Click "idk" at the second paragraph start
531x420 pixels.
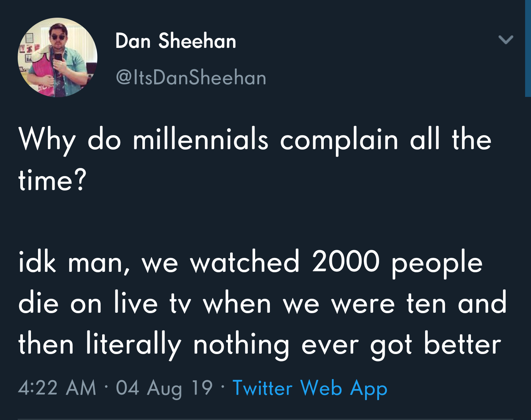tap(37, 262)
